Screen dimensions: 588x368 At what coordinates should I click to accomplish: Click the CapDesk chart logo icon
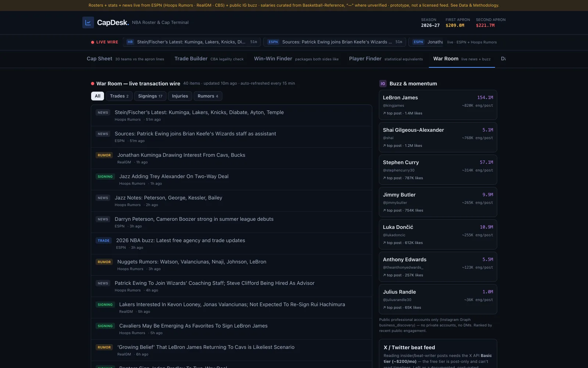click(88, 22)
